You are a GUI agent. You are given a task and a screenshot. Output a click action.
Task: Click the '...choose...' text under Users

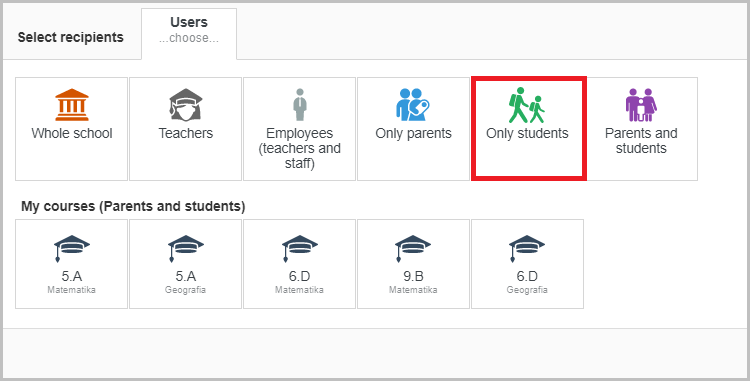189,38
